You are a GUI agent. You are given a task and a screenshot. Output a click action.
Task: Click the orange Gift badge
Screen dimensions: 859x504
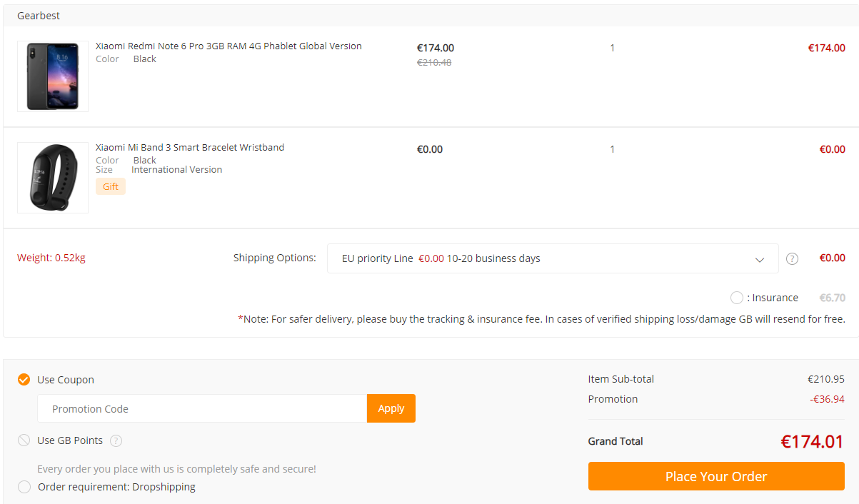(x=111, y=186)
